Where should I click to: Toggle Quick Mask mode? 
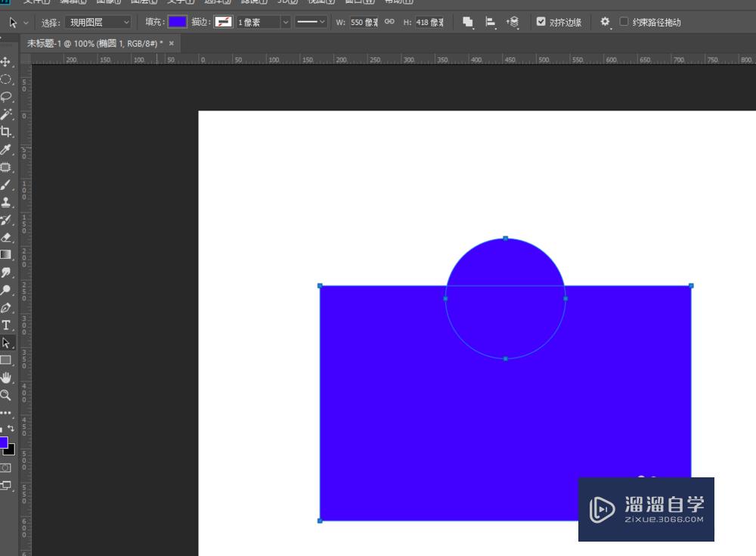tap(5, 467)
